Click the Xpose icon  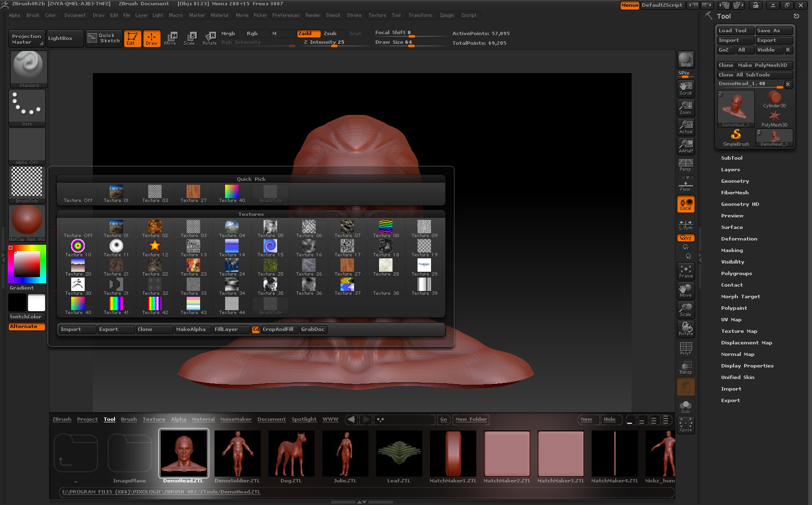point(686,425)
